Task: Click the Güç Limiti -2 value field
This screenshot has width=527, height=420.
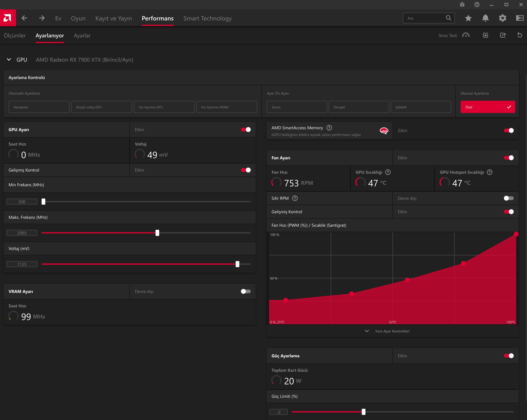Action: tap(278, 412)
